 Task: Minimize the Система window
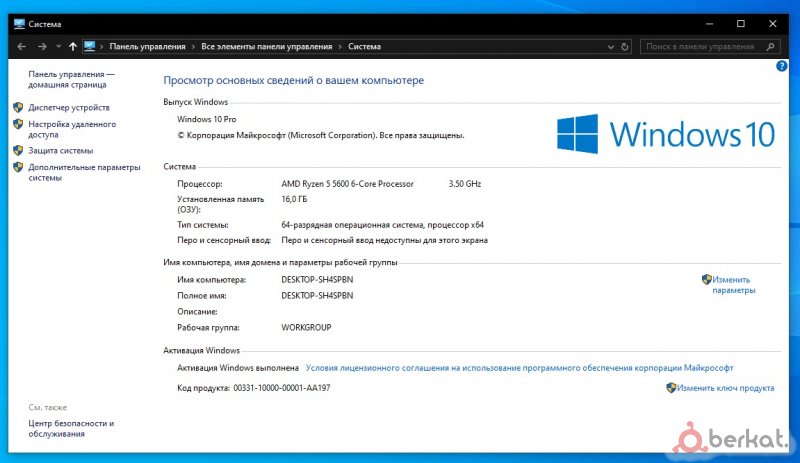click(709, 24)
